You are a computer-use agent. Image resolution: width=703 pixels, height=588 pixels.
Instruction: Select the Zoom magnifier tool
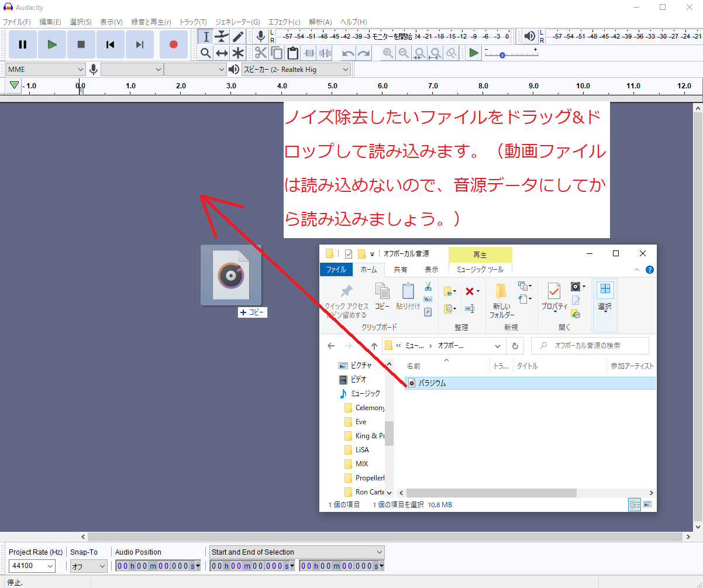(x=205, y=53)
